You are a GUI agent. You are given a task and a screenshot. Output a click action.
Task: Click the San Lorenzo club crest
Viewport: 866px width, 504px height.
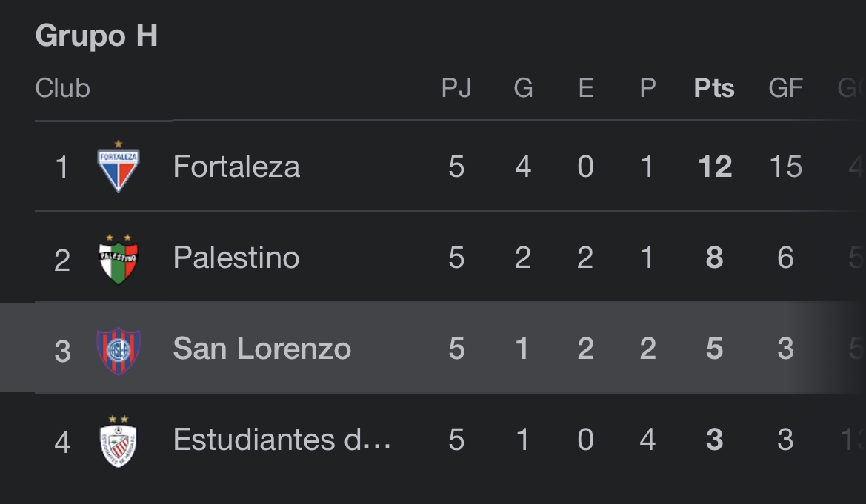119,351
